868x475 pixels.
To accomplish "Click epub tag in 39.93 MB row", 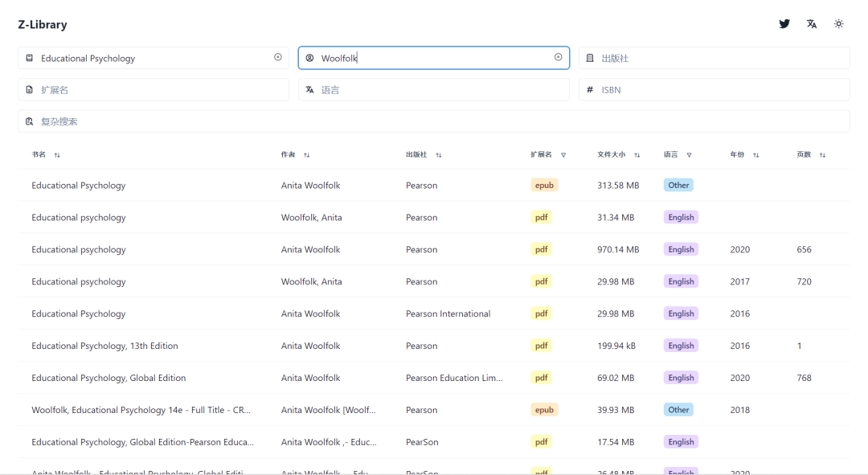I will point(543,410).
